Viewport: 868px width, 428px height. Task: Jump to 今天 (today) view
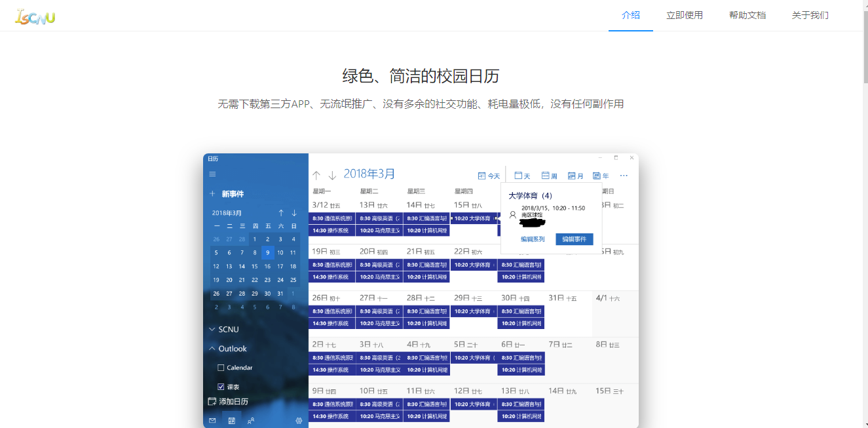click(489, 176)
